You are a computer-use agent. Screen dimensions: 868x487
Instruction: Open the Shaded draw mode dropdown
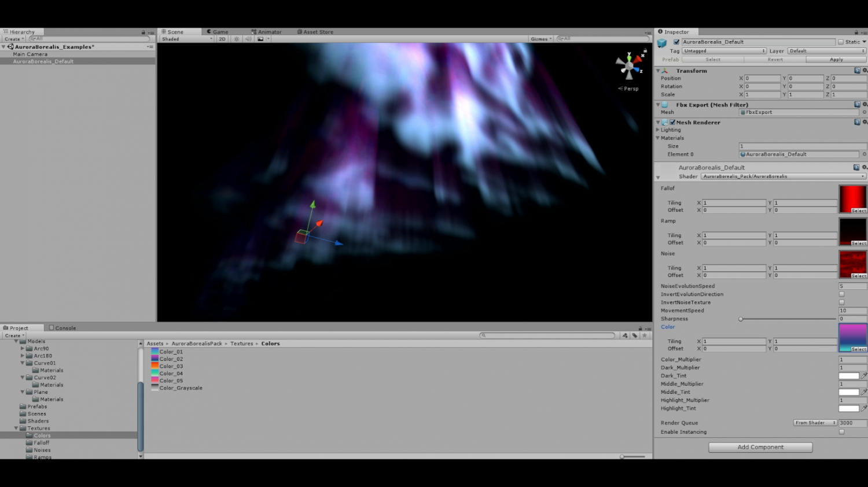187,39
